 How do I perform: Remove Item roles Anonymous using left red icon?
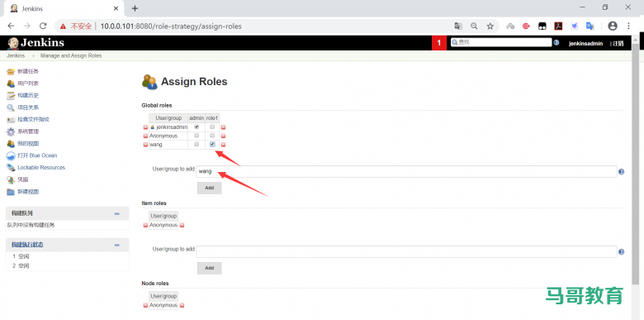point(145,226)
